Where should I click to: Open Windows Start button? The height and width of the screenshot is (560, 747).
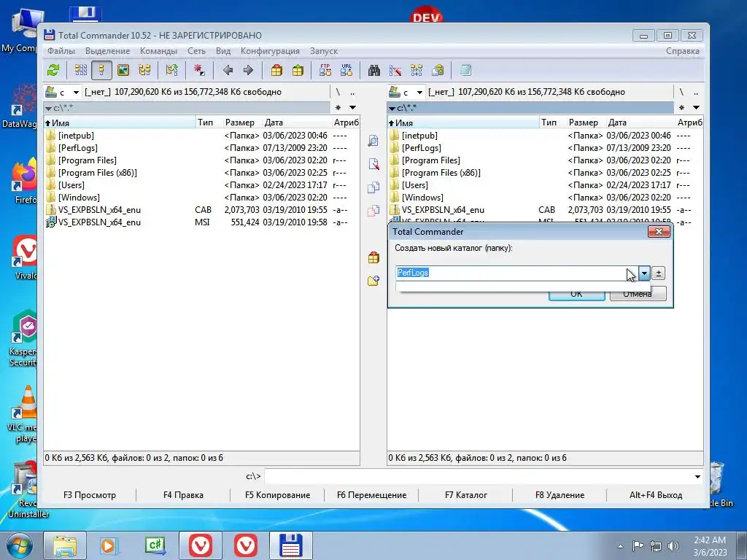pos(19,545)
